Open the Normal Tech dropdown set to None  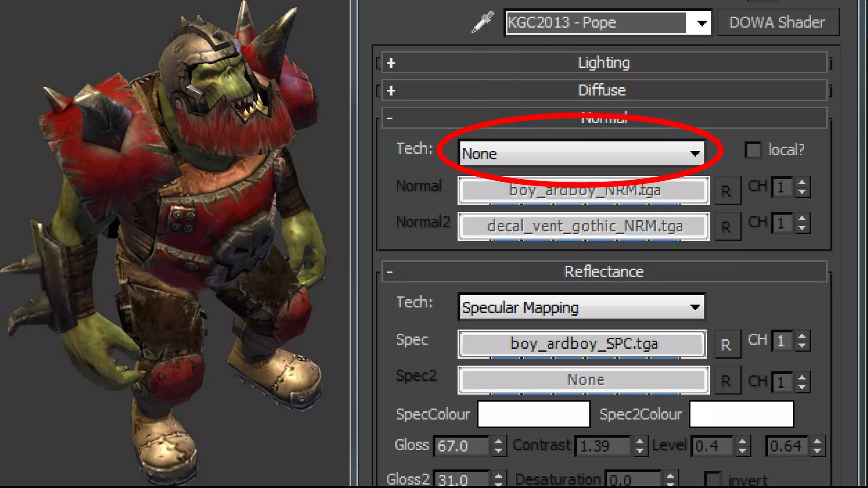point(581,153)
